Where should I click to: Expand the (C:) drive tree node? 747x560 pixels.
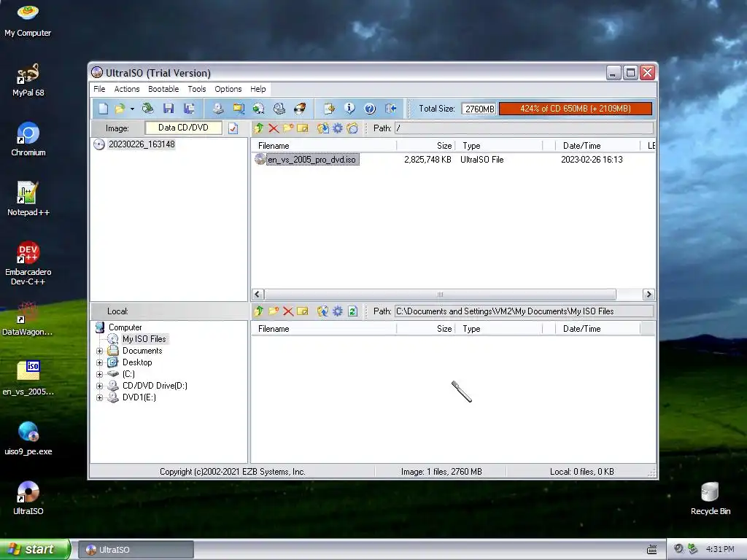click(x=99, y=374)
